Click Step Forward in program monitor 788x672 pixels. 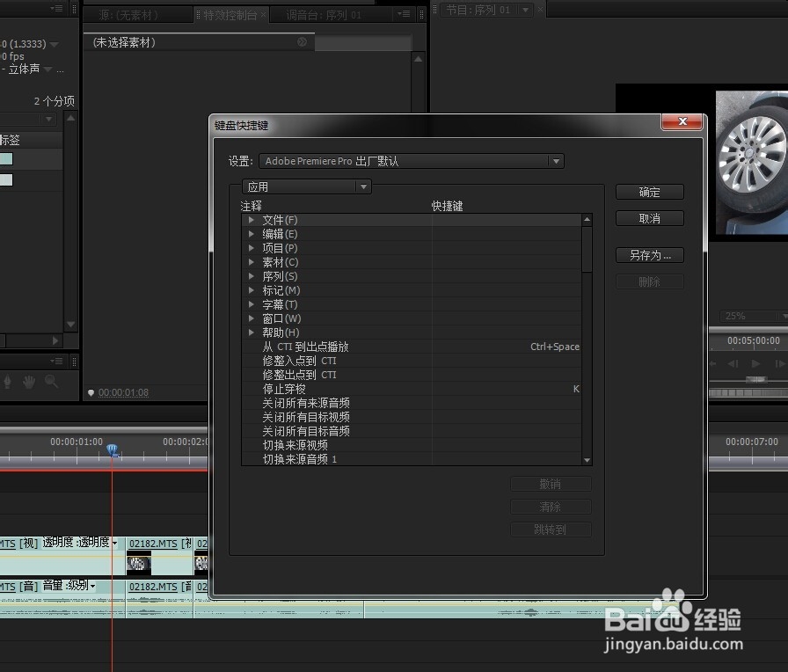780,363
